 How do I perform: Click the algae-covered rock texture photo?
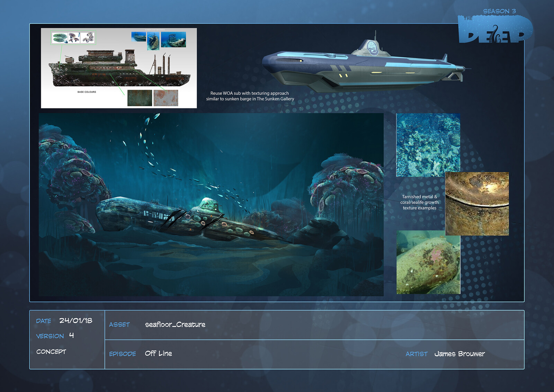(428, 262)
